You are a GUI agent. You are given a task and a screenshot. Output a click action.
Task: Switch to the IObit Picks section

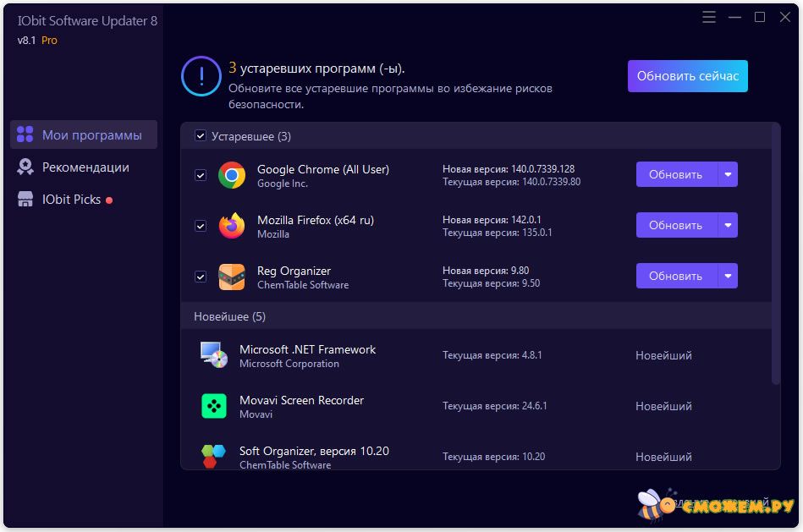[x=71, y=200]
